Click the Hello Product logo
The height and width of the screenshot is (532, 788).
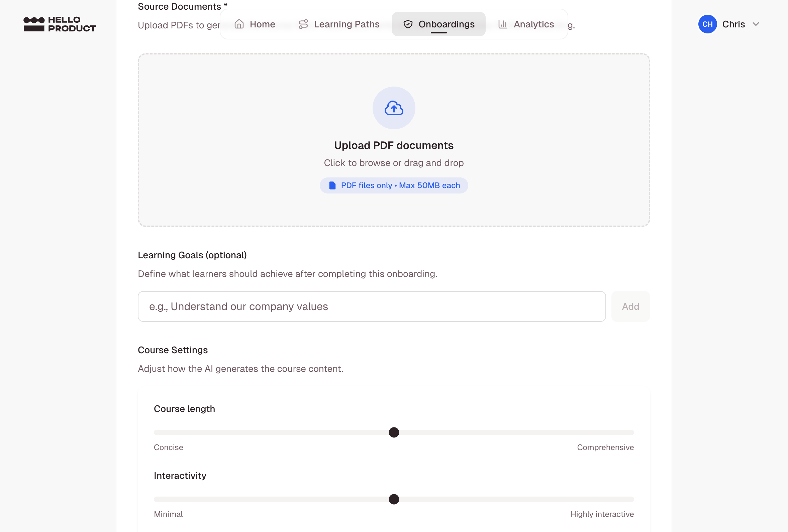click(x=60, y=24)
